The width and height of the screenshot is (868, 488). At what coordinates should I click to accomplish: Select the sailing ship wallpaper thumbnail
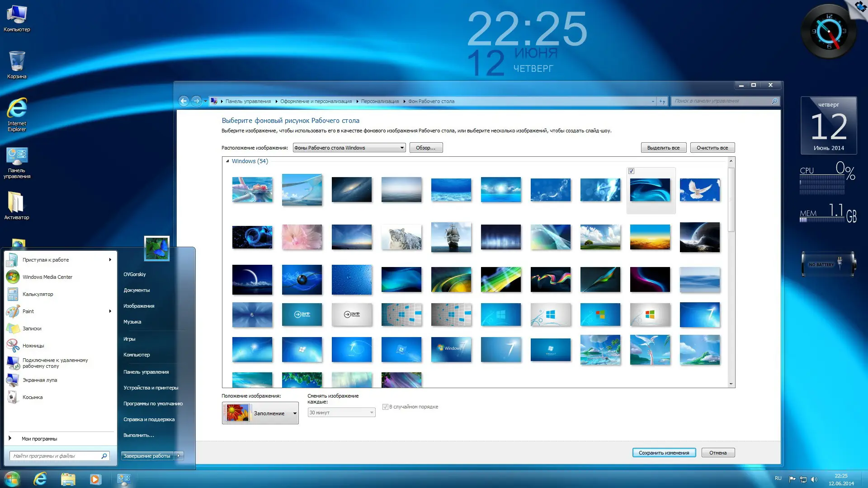click(x=451, y=237)
